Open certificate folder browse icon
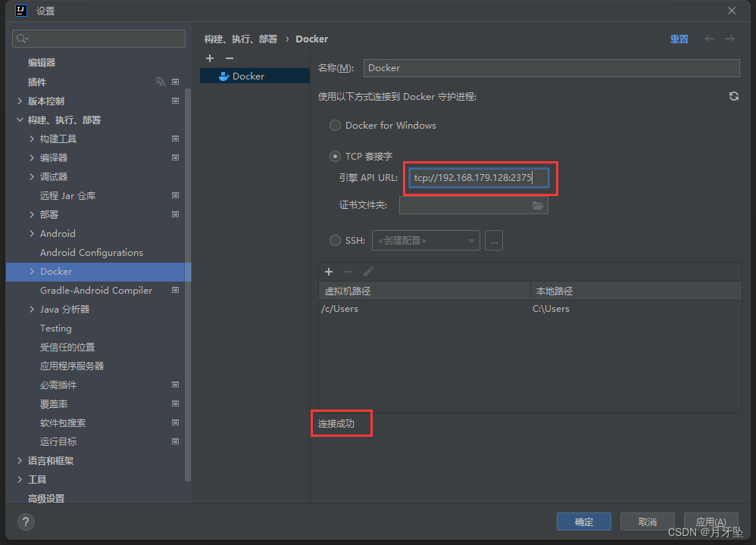The height and width of the screenshot is (545, 756). coord(538,205)
